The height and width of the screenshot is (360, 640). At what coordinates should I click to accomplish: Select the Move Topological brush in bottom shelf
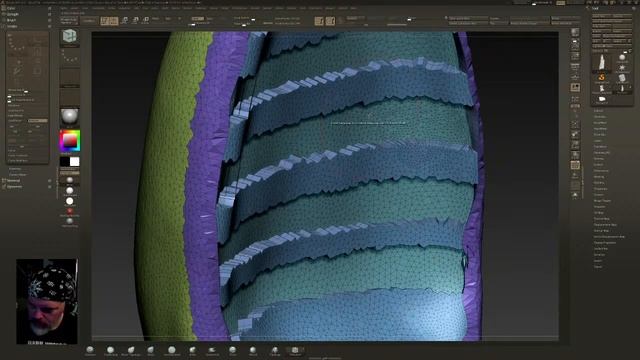tap(131, 350)
